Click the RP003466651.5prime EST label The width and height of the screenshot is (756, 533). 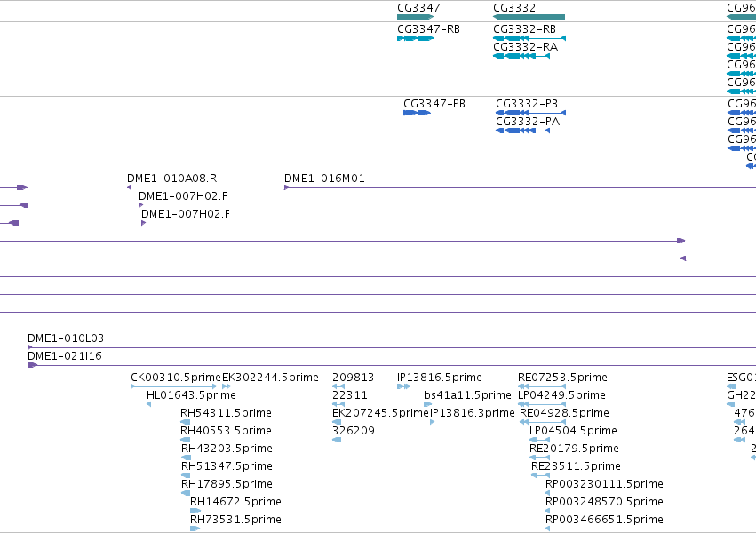605,520
